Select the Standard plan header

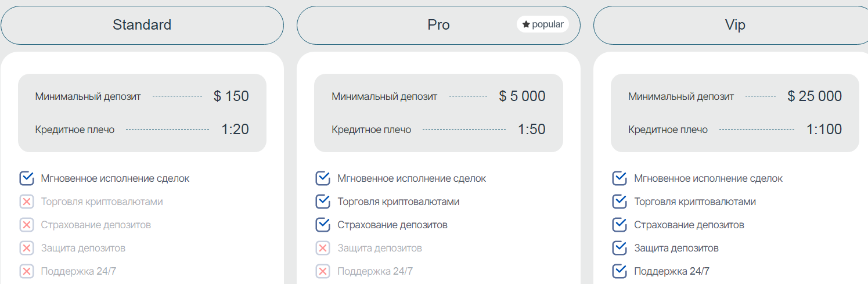point(142,25)
